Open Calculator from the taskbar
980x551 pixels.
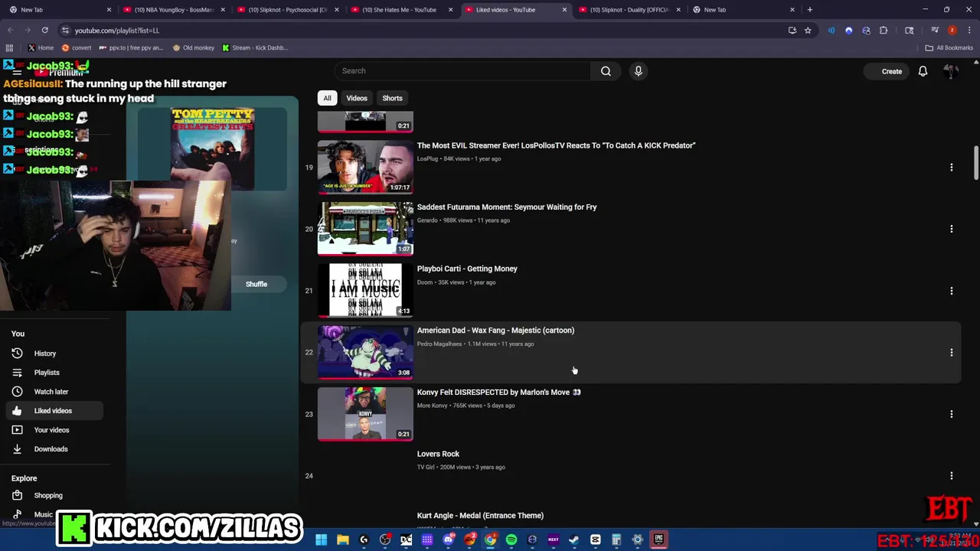[616, 540]
